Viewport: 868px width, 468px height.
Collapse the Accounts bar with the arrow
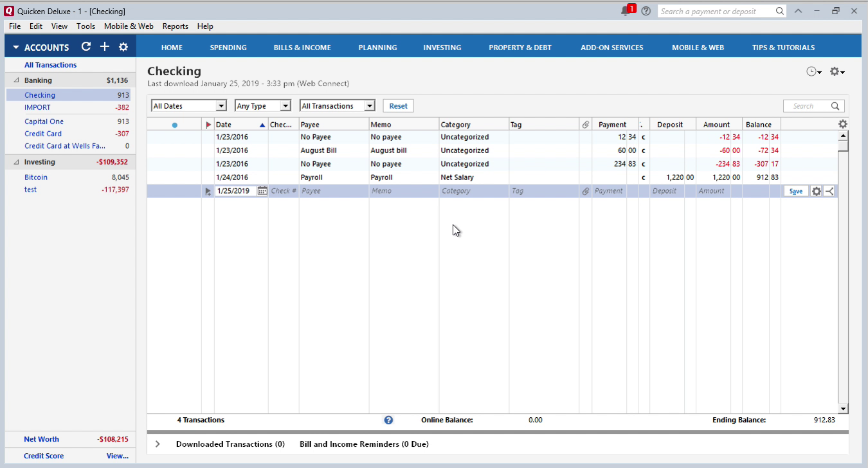[x=16, y=48]
